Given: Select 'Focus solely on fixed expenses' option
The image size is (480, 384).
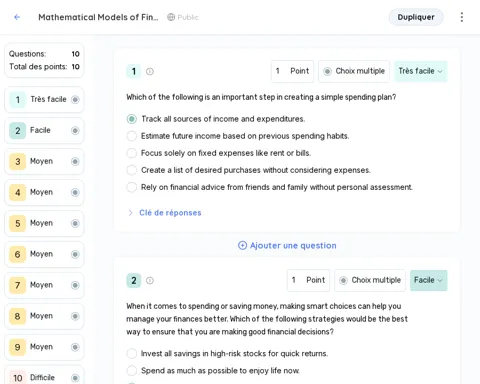Looking at the screenshot, I should pyautogui.click(x=132, y=153).
